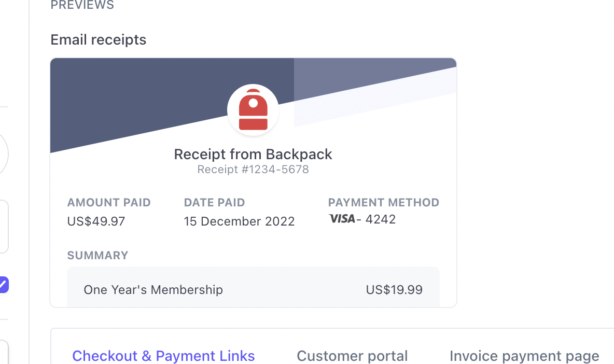Open the Invoice payment page tab
The width and height of the screenshot is (614, 364).
pyautogui.click(x=524, y=356)
